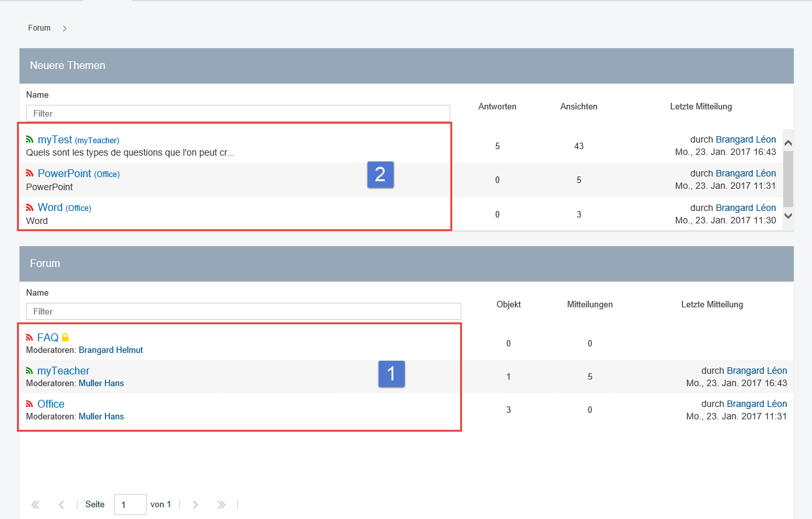Open moderator Brangard Helmut's profile

pyautogui.click(x=111, y=350)
